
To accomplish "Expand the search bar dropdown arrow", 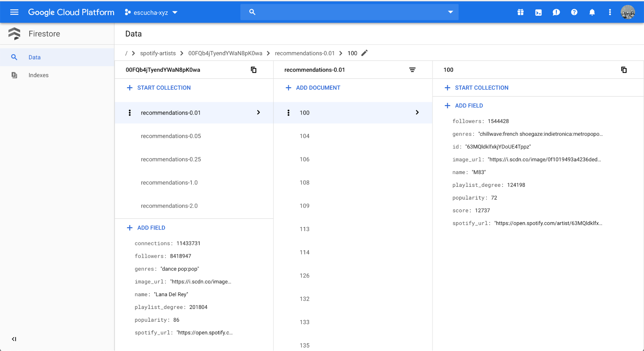I will (450, 12).
